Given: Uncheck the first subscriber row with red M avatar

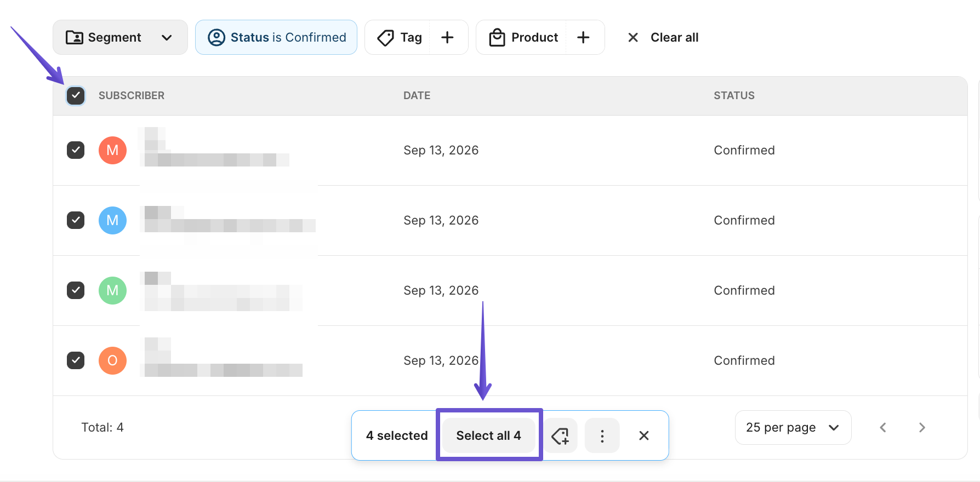Looking at the screenshot, I should (x=76, y=150).
